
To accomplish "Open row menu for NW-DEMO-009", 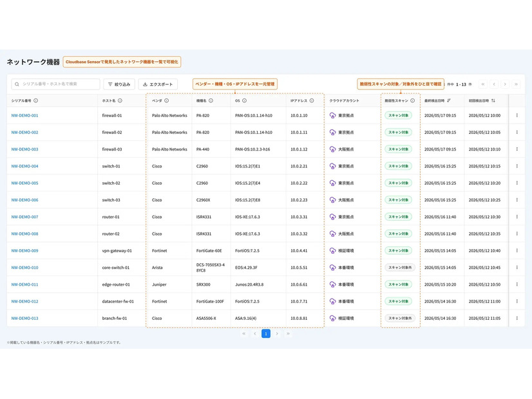I will click(x=517, y=250).
